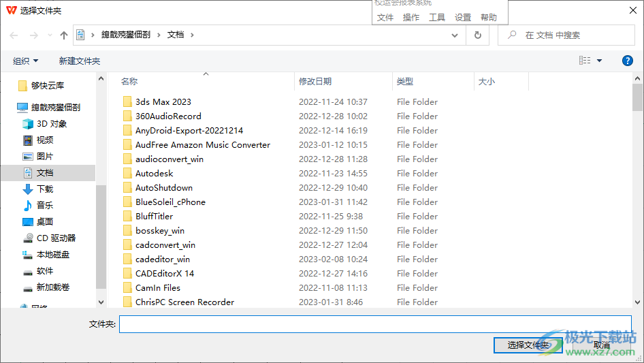Image resolution: width=644 pixels, height=363 pixels.
Task: Click the sidebar scroll up arrow
Action: pos(101,78)
